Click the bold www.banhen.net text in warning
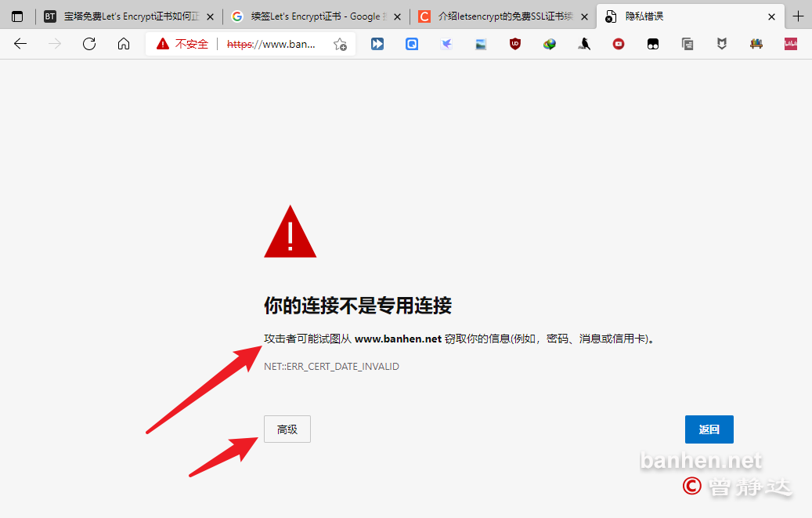Image resolution: width=812 pixels, height=518 pixels. click(x=398, y=339)
